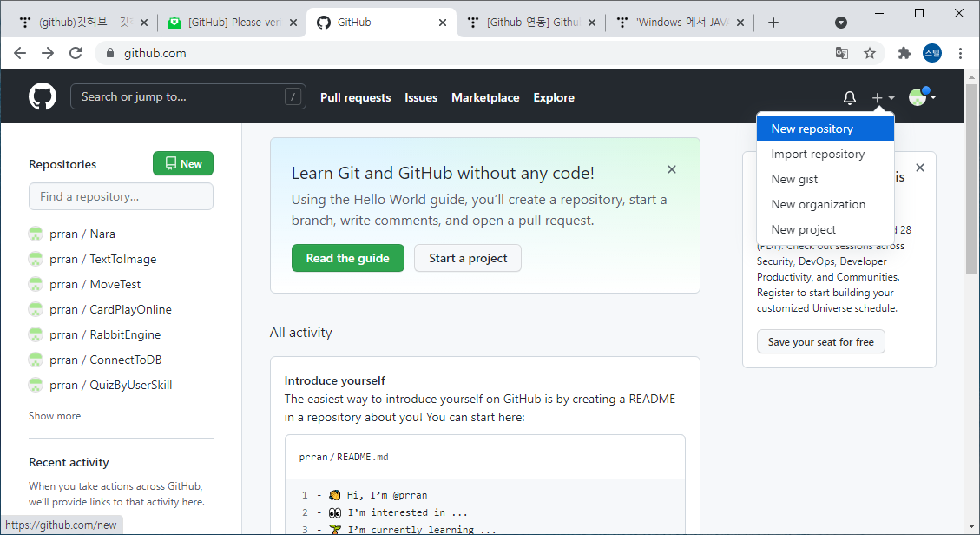Open Chrome three-dot menu

pos(961,53)
